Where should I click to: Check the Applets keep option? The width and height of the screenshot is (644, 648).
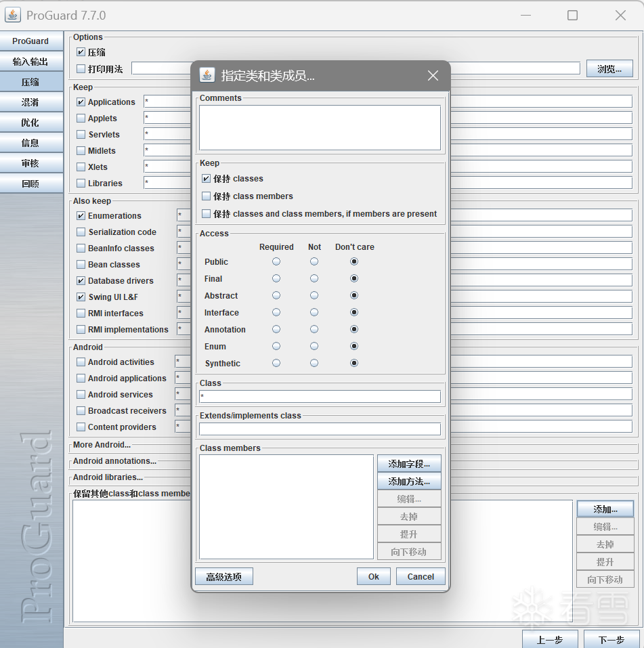tap(81, 118)
